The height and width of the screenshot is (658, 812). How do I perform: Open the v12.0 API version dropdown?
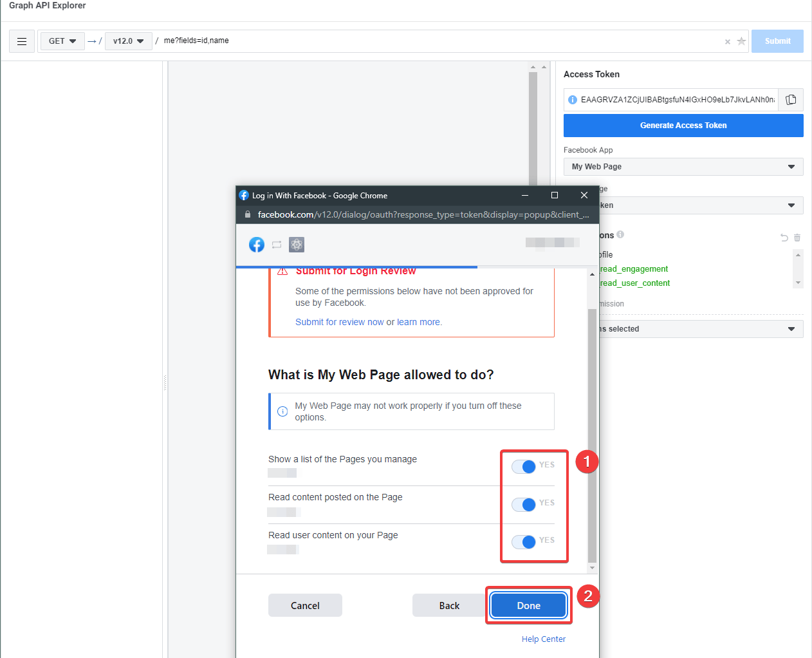[129, 41]
